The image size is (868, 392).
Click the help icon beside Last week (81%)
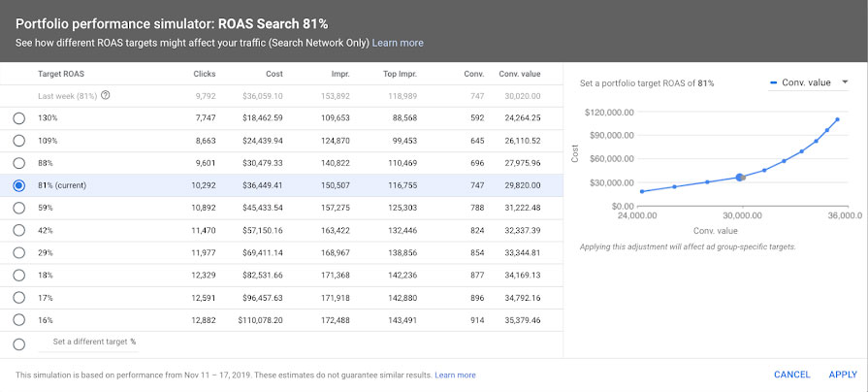pos(105,95)
